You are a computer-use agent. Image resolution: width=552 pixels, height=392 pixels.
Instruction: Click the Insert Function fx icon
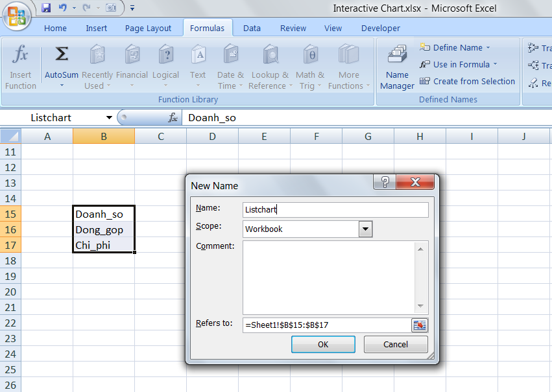20,54
